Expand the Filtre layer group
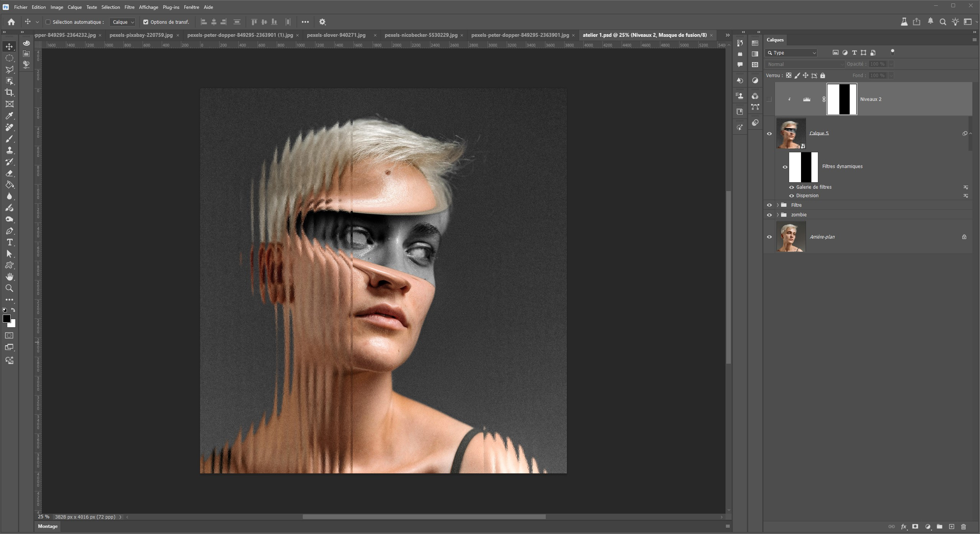 (777, 205)
